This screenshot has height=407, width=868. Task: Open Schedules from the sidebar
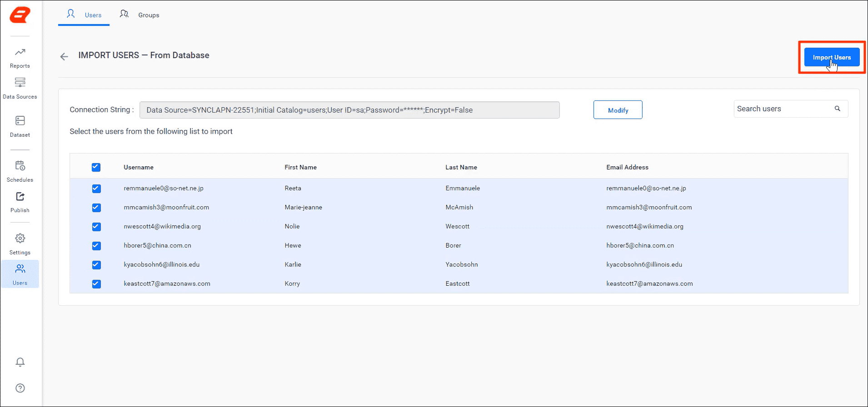coord(20,171)
